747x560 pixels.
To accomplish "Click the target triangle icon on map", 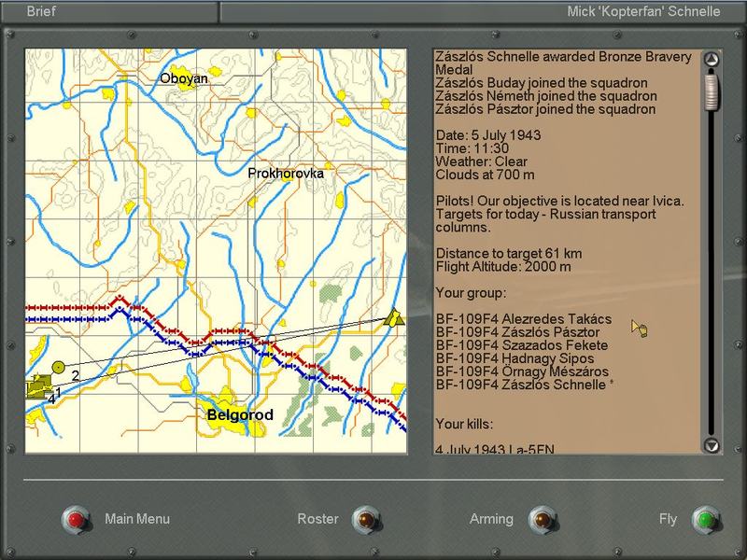I will tap(394, 317).
